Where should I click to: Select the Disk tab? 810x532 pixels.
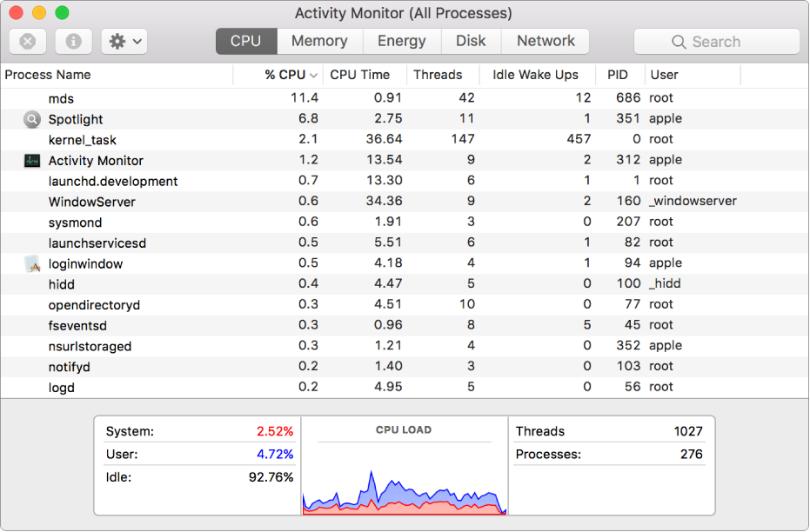tap(472, 41)
